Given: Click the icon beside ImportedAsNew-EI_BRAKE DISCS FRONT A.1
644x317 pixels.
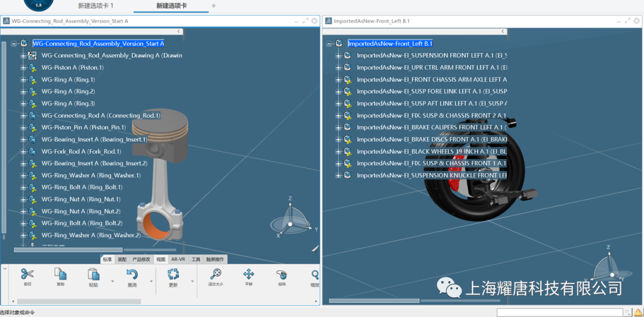Looking at the screenshot, I should click(x=348, y=139).
